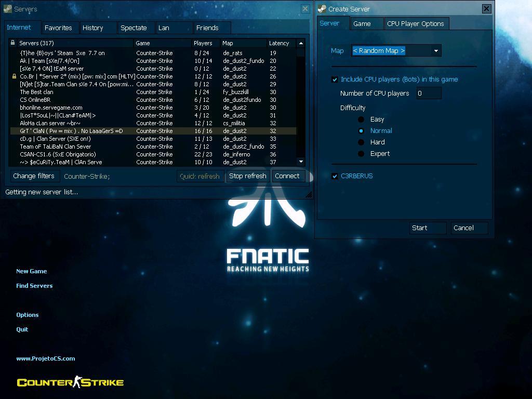Click Quick refresh button

200,176
